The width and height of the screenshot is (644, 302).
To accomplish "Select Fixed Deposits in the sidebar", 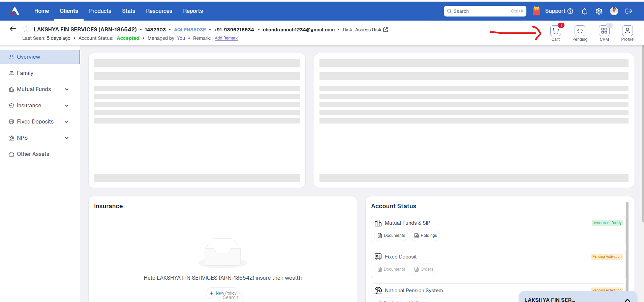I will 35,122.
